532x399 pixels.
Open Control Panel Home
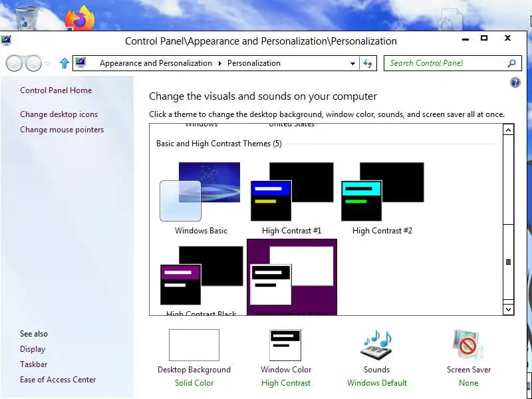point(56,90)
